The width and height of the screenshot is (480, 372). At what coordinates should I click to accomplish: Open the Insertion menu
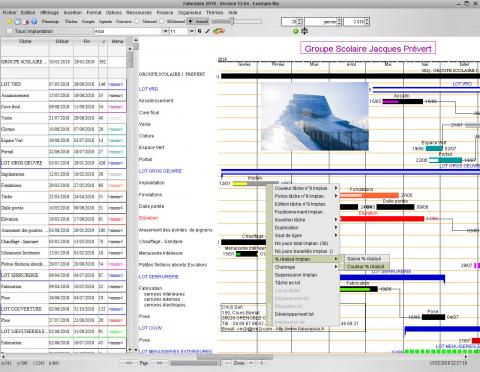[x=73, y=12]
